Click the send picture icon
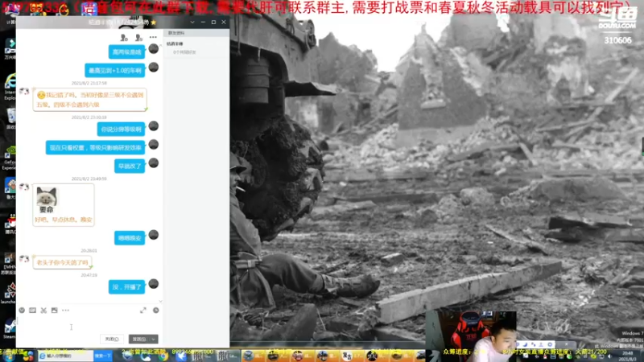The height and width of the screenshot is (362, 644). point(54,311)
